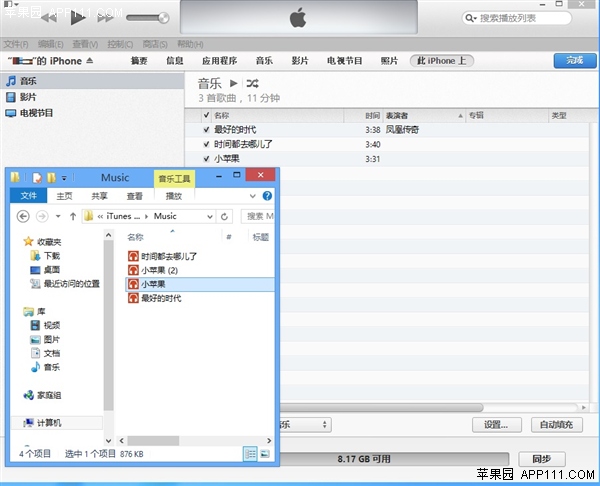This screenshot has width=600, height=486.
Task: Click the iTunes volume slider
Action: (150, 18)
